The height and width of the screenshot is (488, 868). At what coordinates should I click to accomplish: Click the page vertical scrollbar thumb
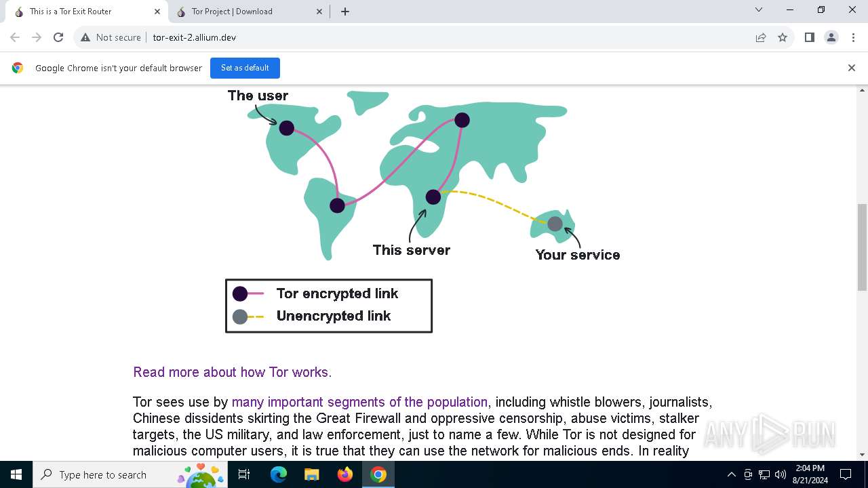[x=863, y=247]
